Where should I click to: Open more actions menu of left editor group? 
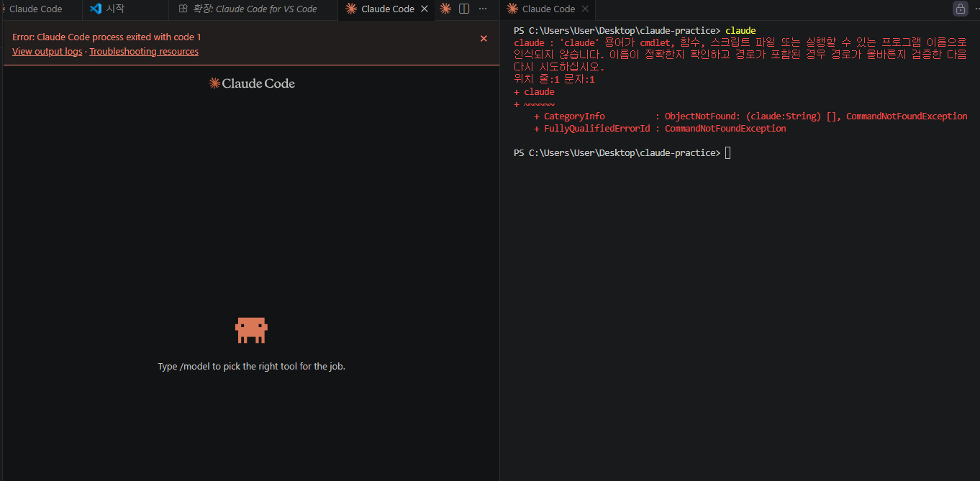(483, 9)
